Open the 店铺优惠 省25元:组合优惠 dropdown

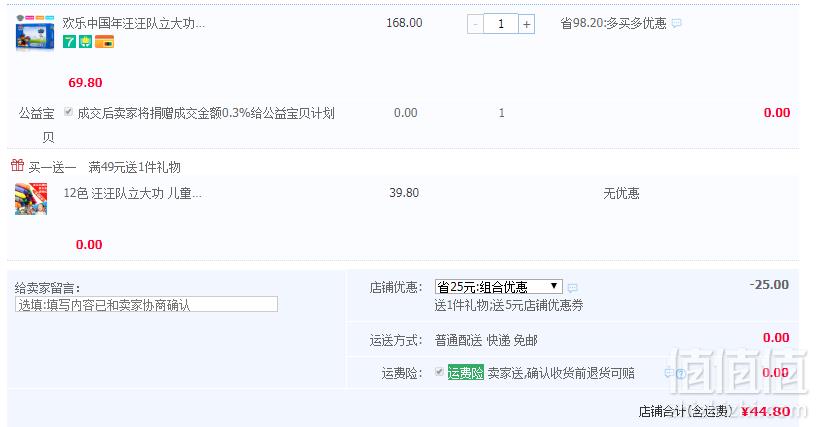[499, 286]
